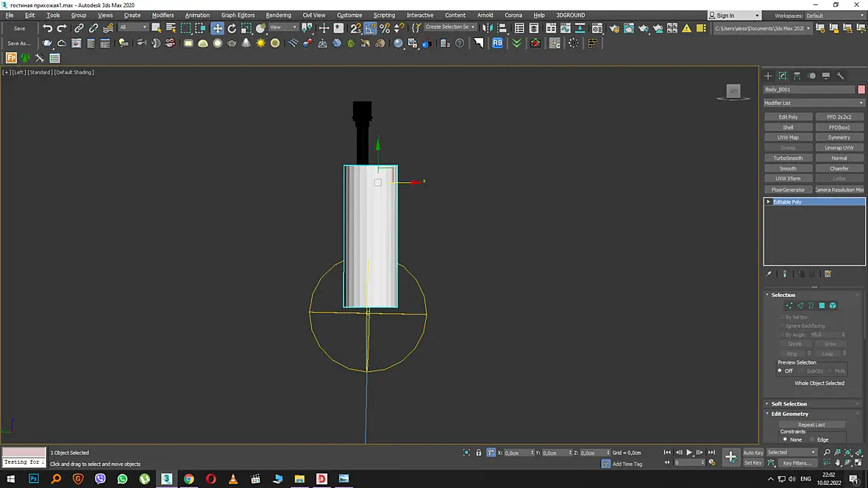Click the Play Animation button
Image resolution: width=868 pixels, height=488 pixels.
pyautogui.click(x=689, y=453)
